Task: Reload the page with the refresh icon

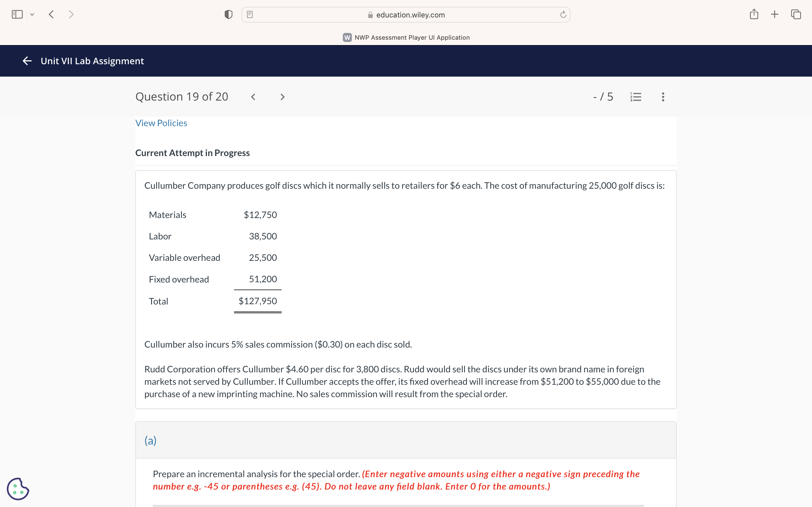Action: pos(563,14)
